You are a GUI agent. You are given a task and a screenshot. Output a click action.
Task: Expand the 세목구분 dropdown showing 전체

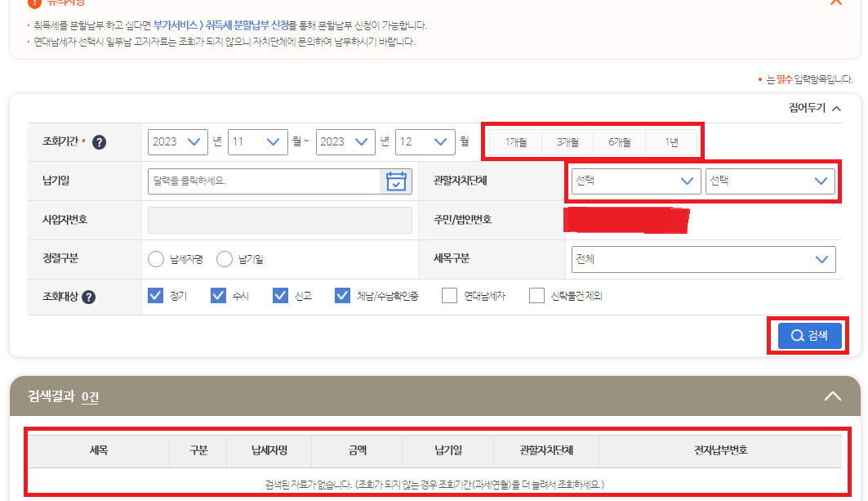point(704,258)
